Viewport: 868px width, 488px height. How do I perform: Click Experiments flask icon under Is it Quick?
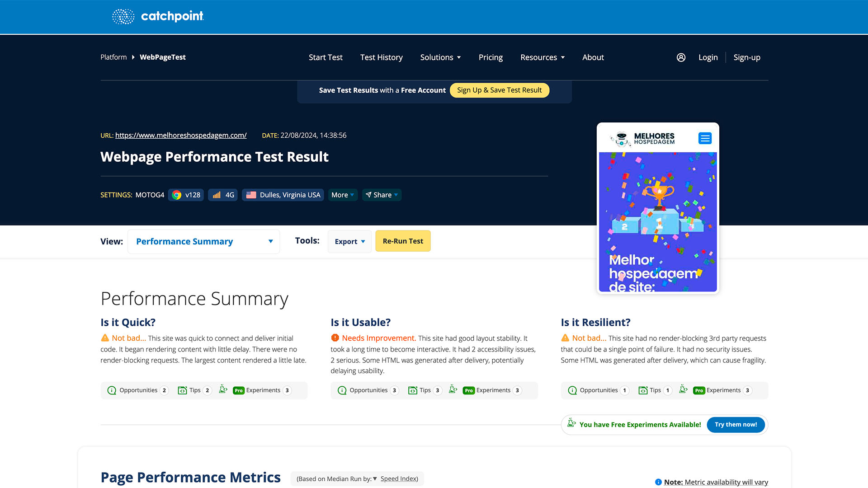(x=223, y=389)
